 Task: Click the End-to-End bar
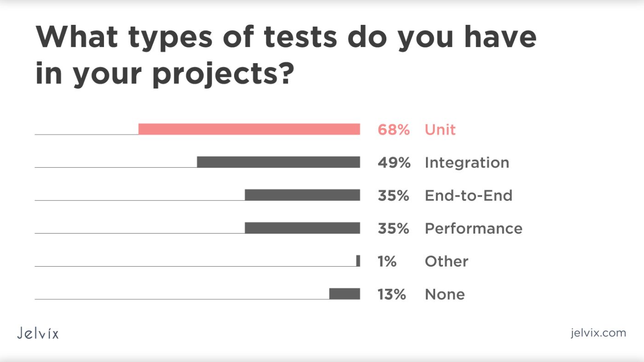[x=302, y=195]
